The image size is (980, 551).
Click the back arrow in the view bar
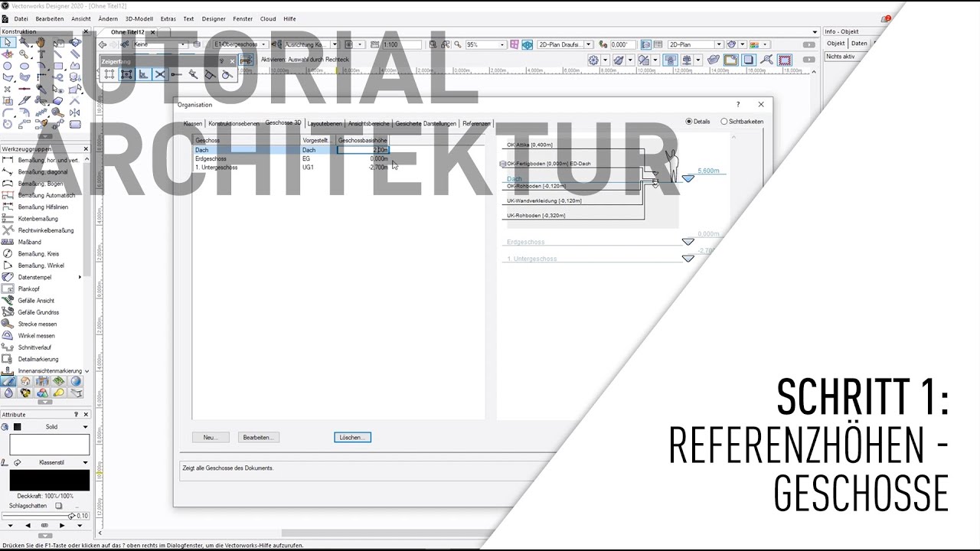click(103, 44)
